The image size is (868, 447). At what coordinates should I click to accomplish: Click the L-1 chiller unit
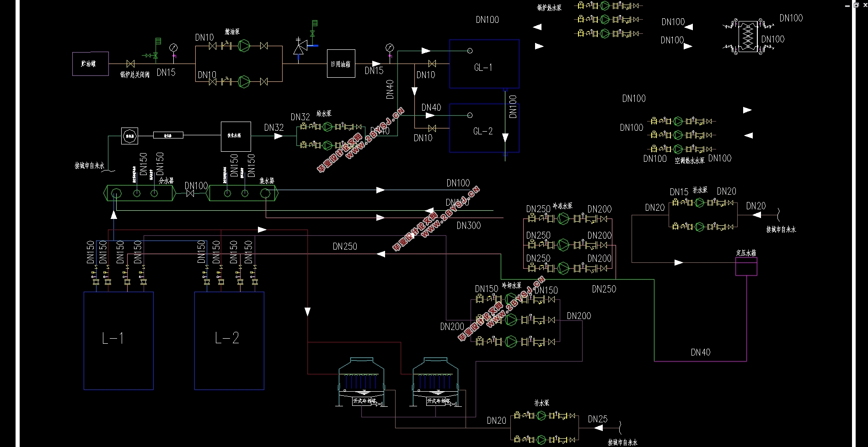[118, 341]
